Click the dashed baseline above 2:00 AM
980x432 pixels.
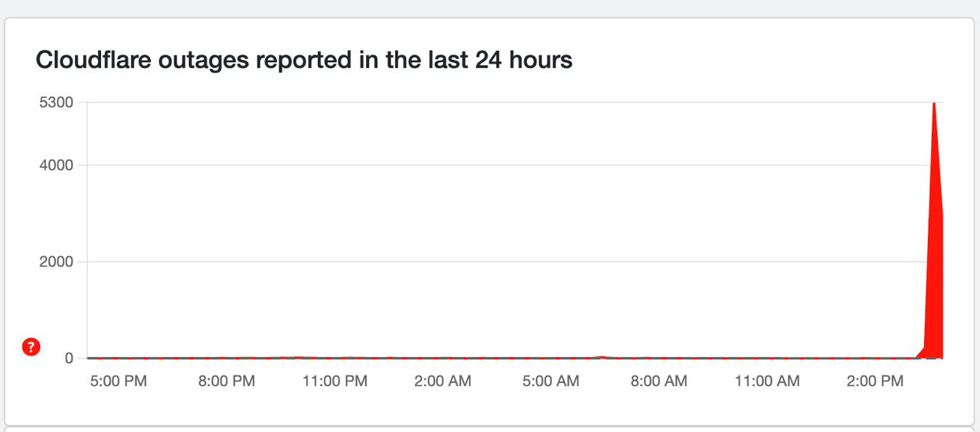click(443, 358)
